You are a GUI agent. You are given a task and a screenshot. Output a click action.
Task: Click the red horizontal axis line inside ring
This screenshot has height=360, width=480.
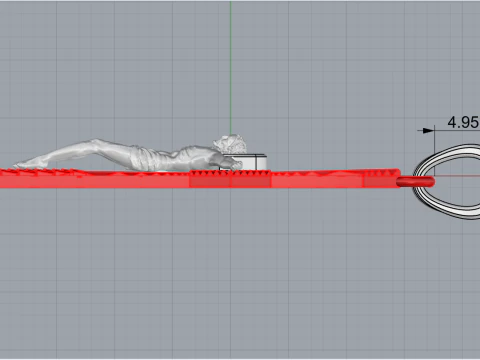[x=457, y=176]
